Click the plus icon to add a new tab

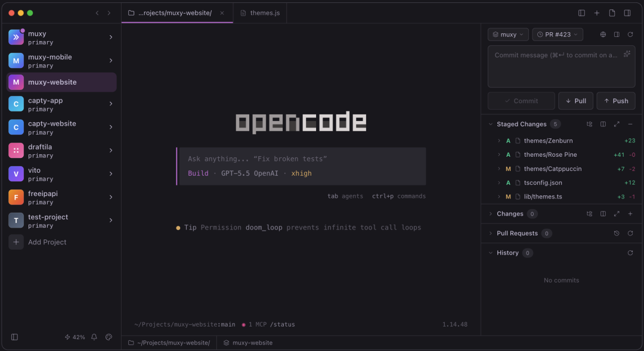[597, 13]
